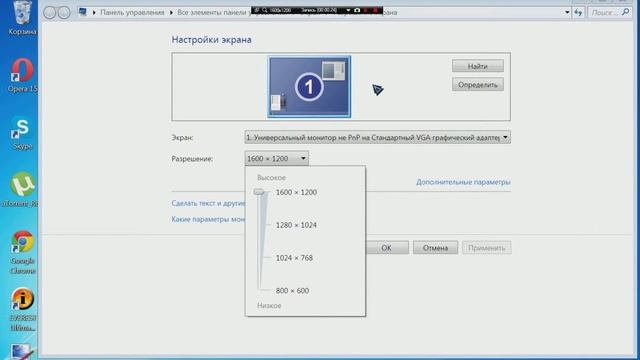Launch Google Chrome from the desktop
This screenshot has height=360, width=640.
(22, 252)
